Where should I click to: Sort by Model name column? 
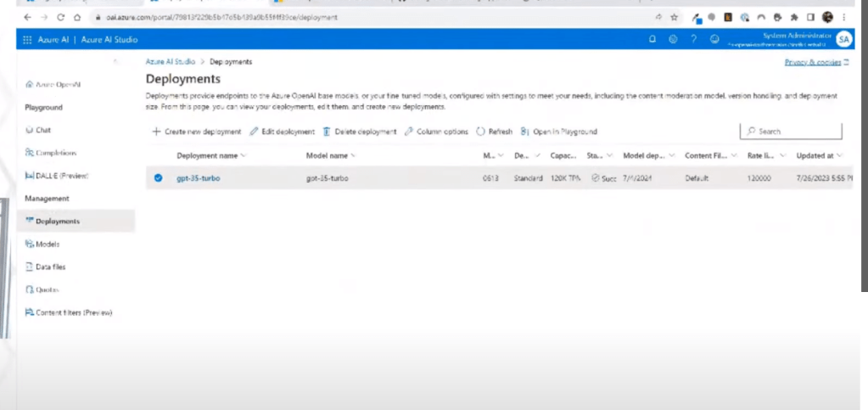point(330,155)
